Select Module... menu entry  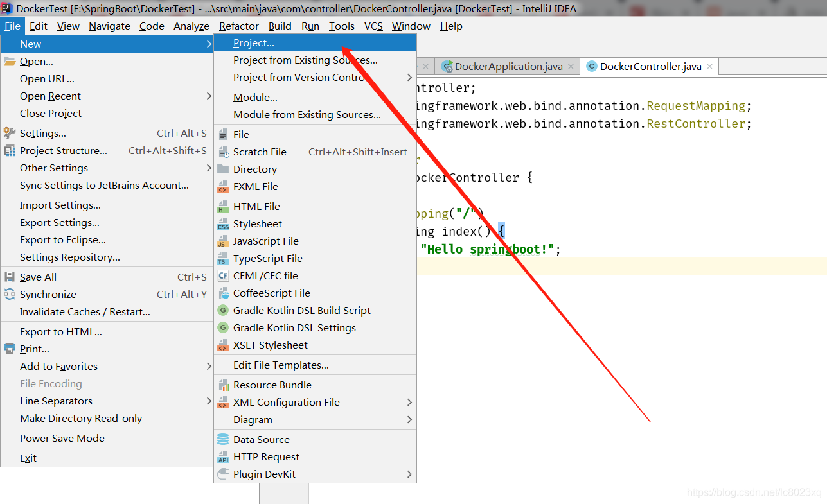[315, 97]
